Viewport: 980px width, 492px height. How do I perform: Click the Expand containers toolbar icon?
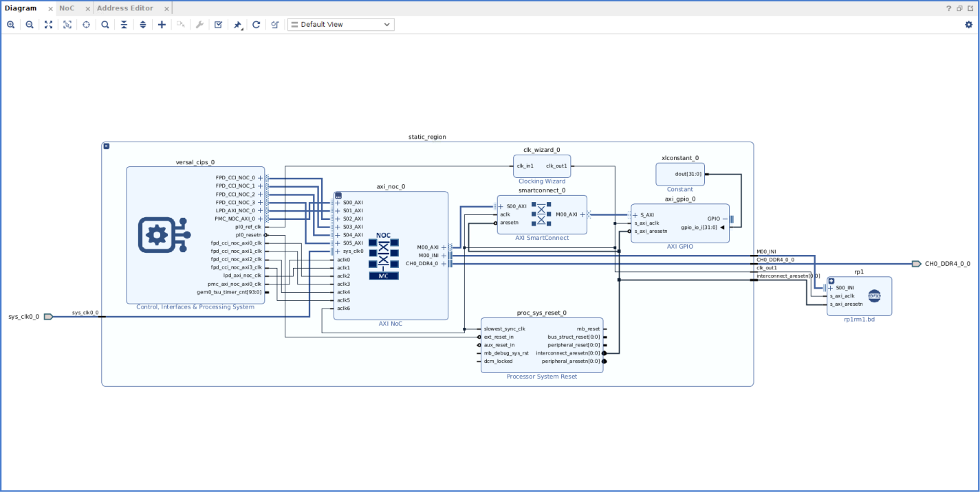click(x=142, y=24)
